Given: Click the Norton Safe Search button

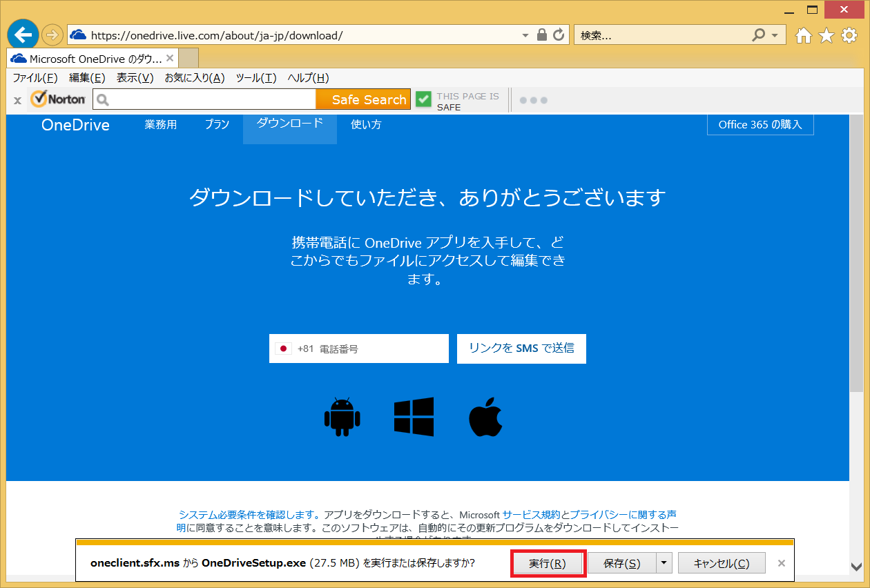Looking at the screenshot, I should [363, 99].
